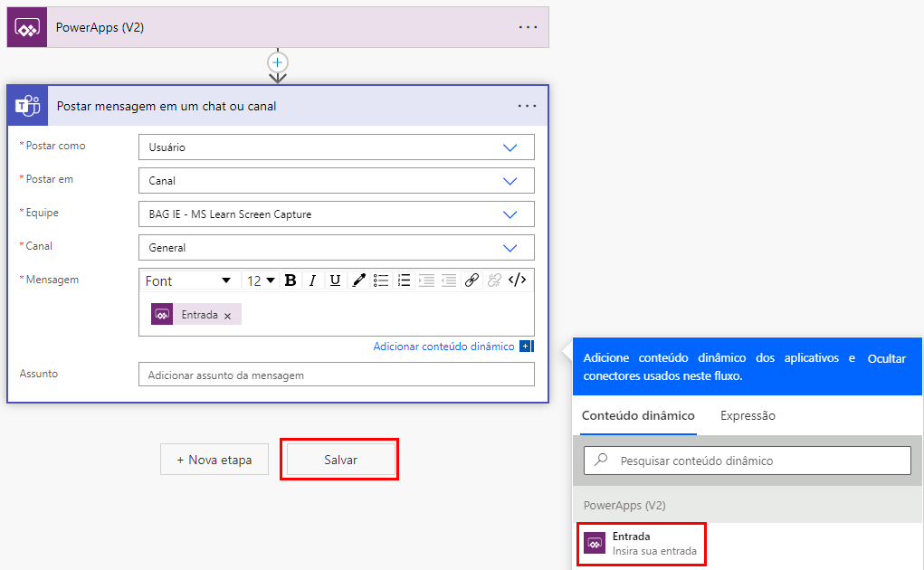Switch to the Expressão tab
The image size is (924, 570).
pos(748,416)
